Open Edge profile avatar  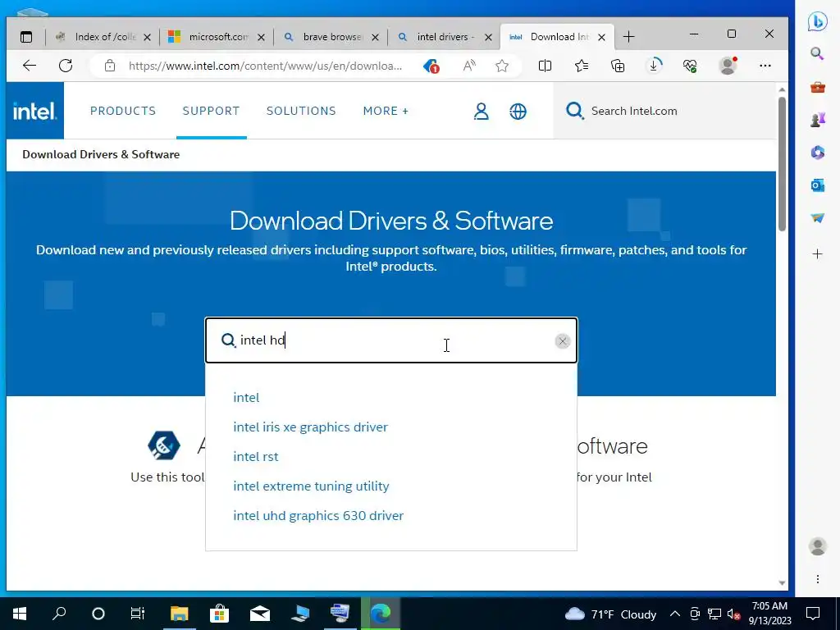click(x=728, y=66)
